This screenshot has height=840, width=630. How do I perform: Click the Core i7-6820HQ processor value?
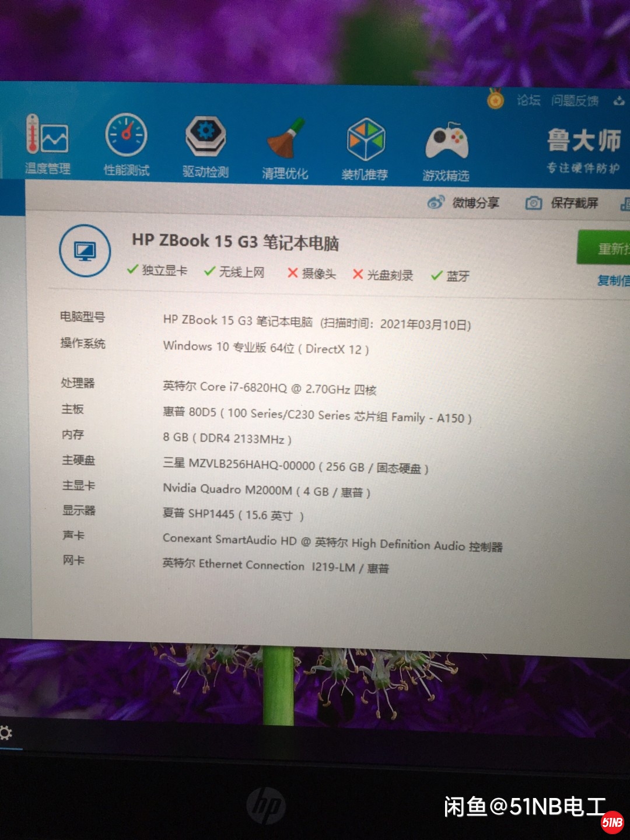click(269, 387)
